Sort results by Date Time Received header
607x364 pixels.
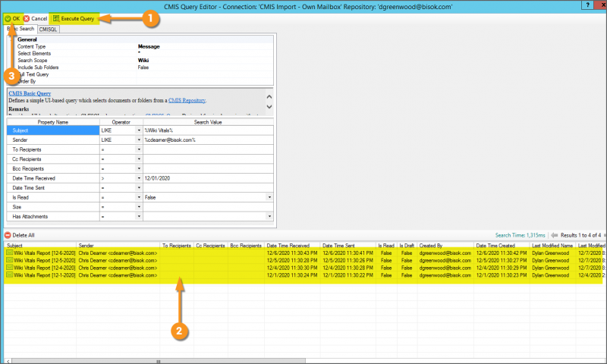point(293,246)
